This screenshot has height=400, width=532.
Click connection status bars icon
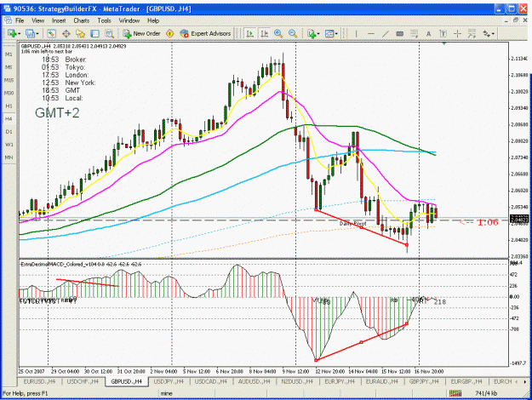point(455,393)
